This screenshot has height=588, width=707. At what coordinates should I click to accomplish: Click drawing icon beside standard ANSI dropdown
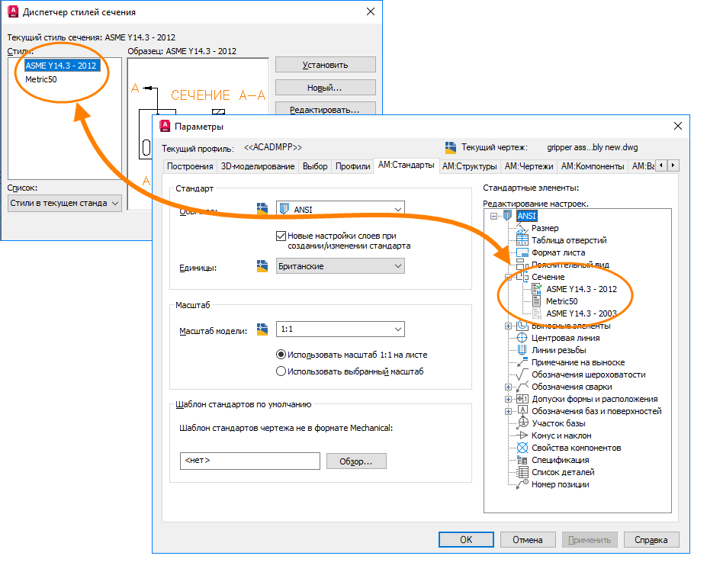point(262,208)
